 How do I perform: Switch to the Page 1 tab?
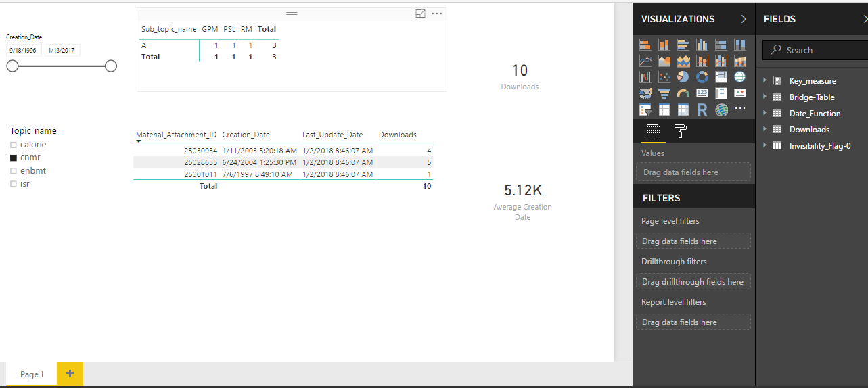click(32, 374)
